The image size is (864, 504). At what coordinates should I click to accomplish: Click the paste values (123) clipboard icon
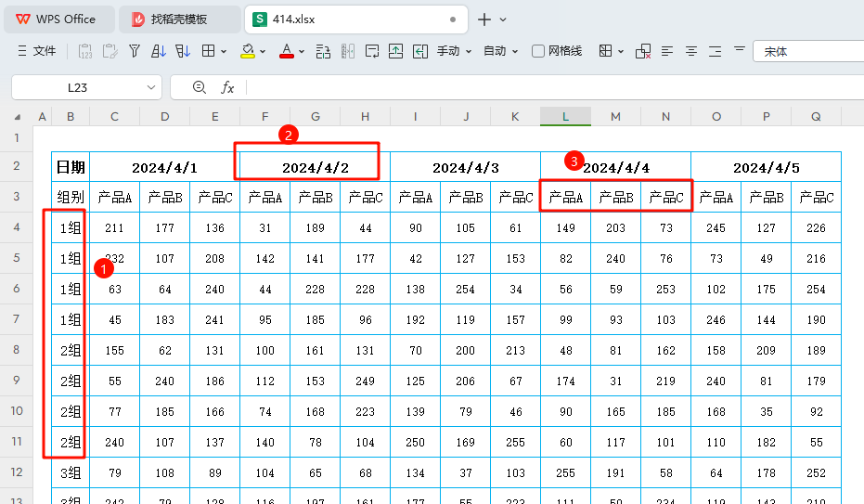84,51
